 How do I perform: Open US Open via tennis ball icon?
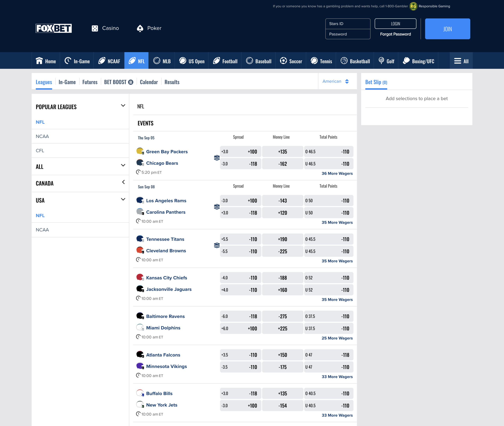point(183,61)
